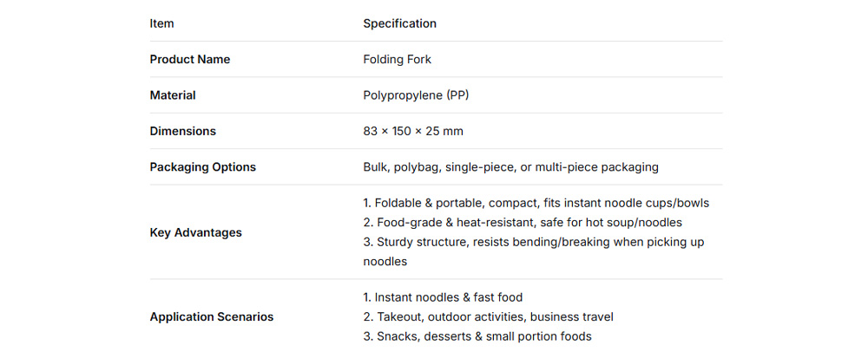Viewport: 868px width, 358px height.
Task: Select the 'Product Name' row label
Action: pos(189,60)
